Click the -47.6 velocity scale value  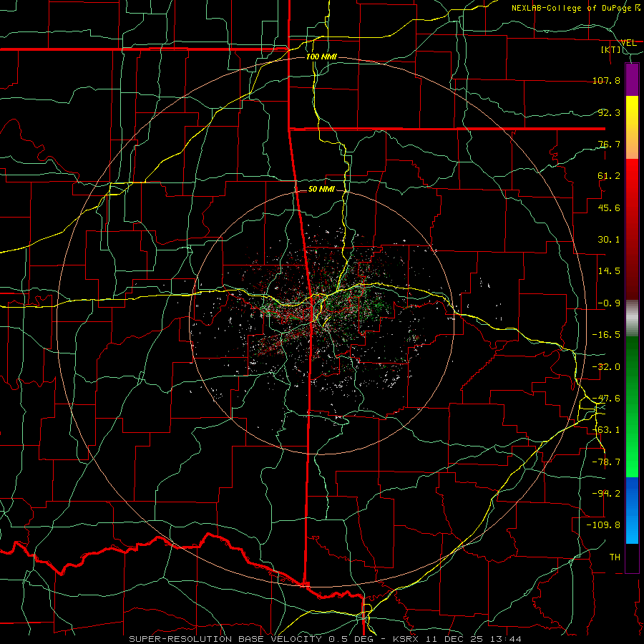click(x=606, y=399)
